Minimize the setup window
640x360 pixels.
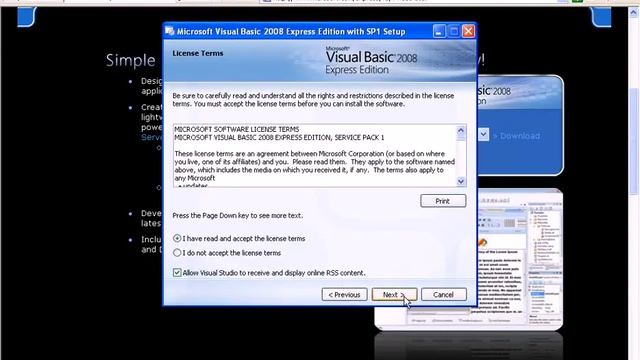[x=439, y=31]
